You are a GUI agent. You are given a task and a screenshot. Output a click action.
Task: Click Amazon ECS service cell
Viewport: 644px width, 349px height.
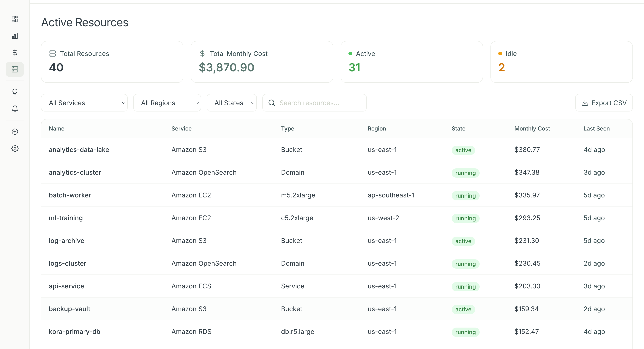(x=191, y=286)
